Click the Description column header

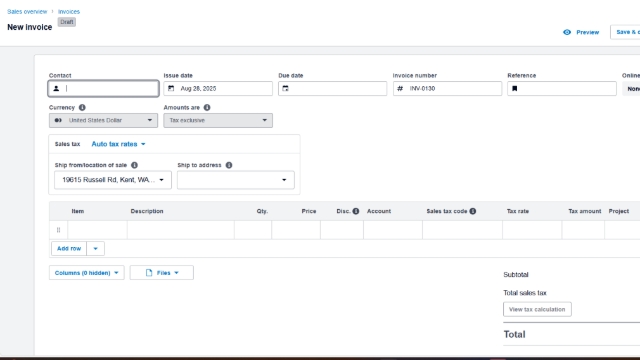147,211
